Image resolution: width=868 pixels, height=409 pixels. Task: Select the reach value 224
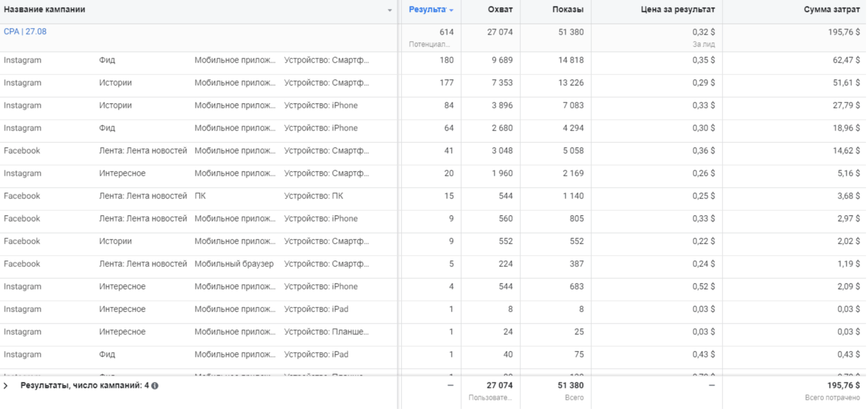[505, 264]
